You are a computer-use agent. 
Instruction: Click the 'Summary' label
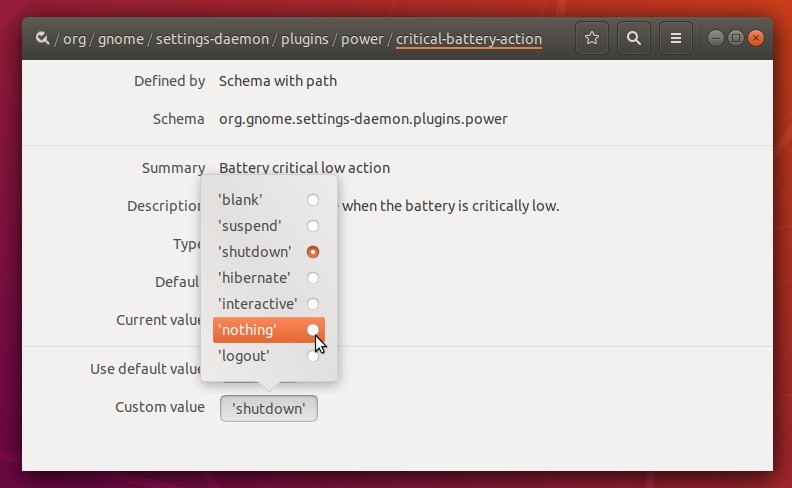tap(173, 168)
